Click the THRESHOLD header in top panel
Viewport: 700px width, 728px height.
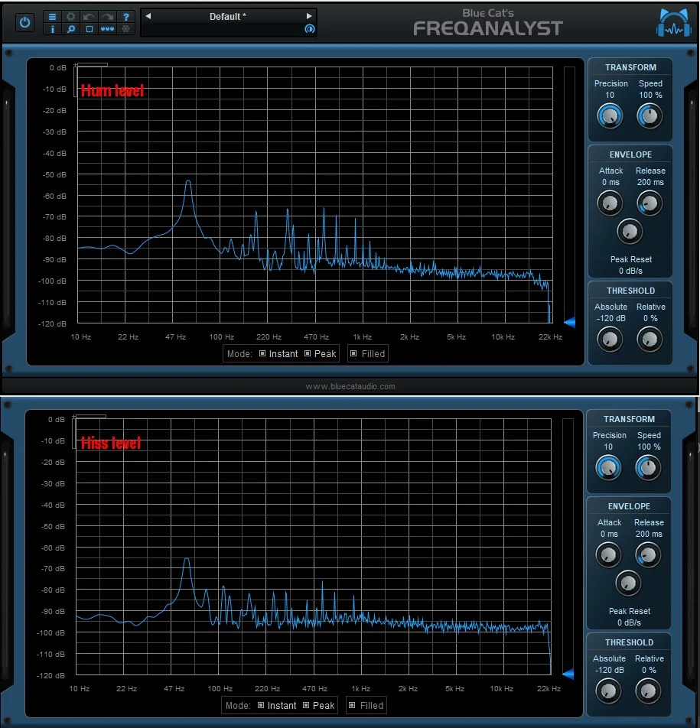630,291
